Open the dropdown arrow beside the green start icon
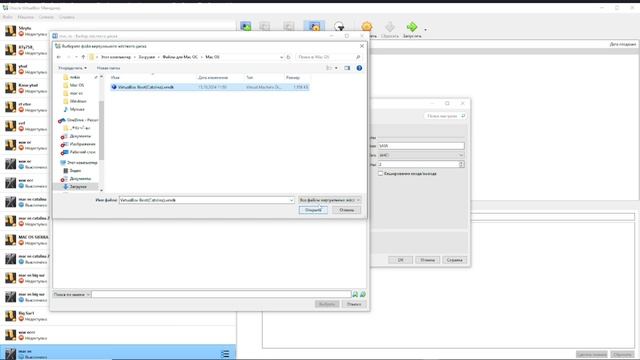 click(425, 29)
